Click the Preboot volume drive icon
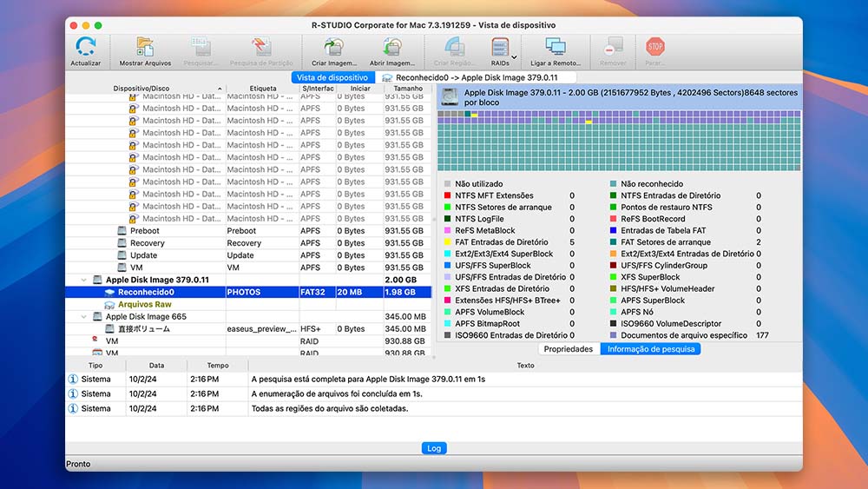Viewport: 868px width, 489px height. 122,230
